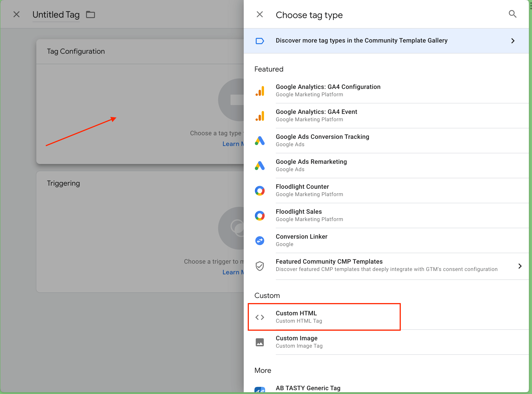
Task: Choose Google Ads Remarketing
Action: (386, 166)
